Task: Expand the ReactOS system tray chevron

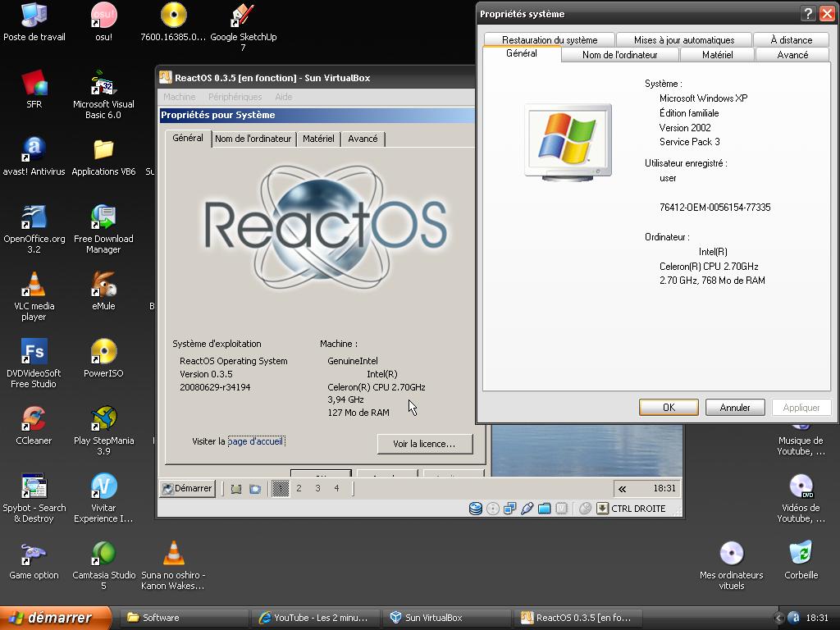Action: [622, 489]
